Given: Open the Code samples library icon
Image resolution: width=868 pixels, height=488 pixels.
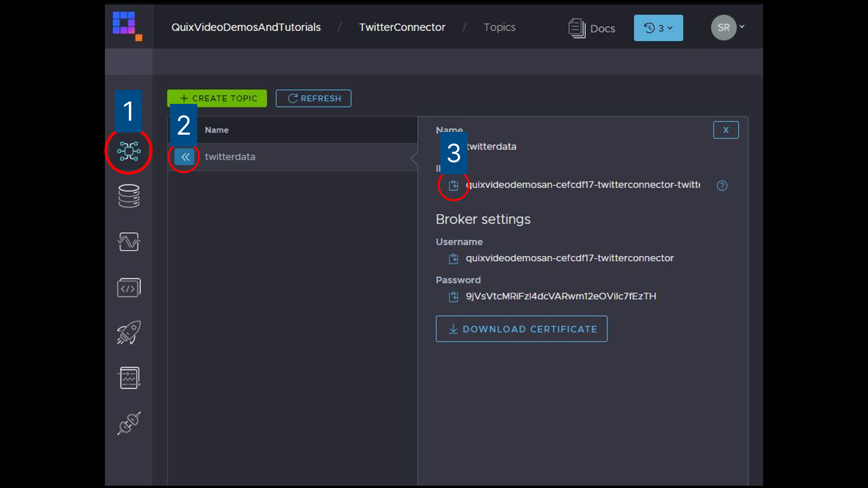Looking at the screenshot, I should pos(128,287).
